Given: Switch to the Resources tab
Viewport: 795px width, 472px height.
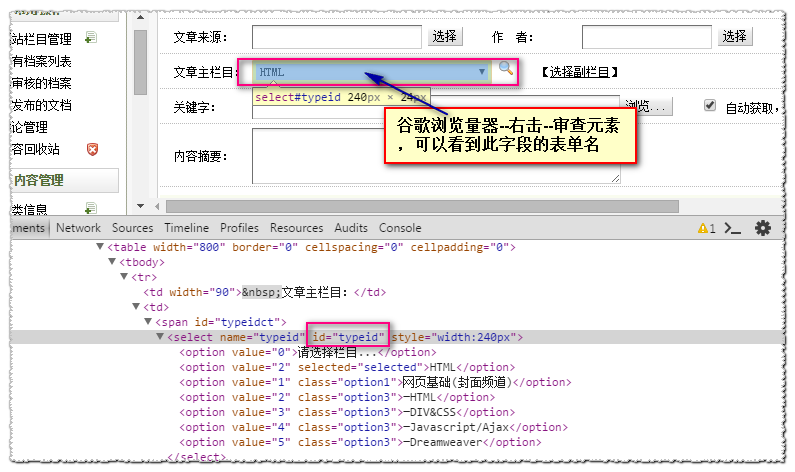Looking at the screenshot, I should coord(297,228).
